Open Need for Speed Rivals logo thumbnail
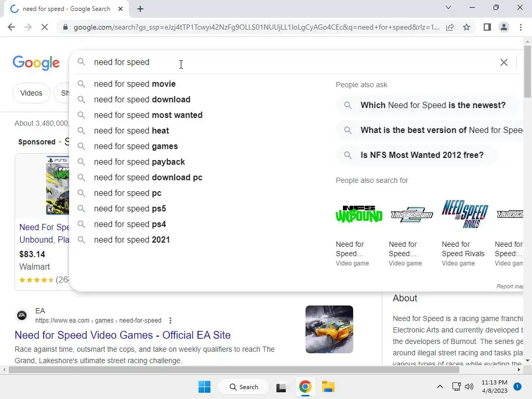532x399 pixels. click(465, 214)
